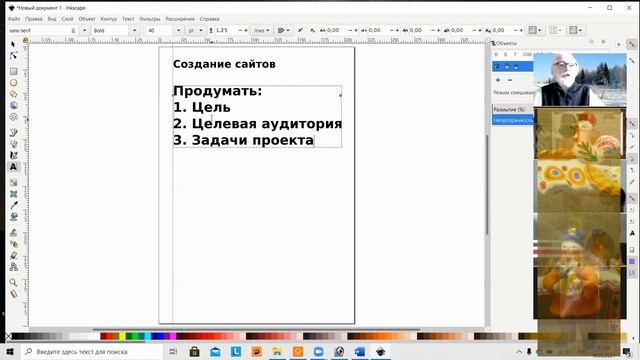This screenshot has height=360, width=640.
Task: Open the lines spacing unit dropdown
Action: [262, 31]
